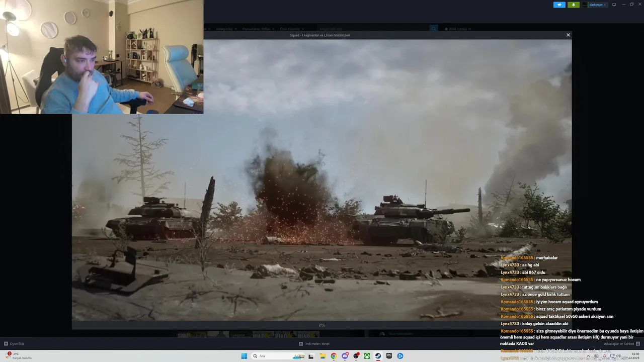Screen dimensions: 644x362
Task: Open the red-and-black game app on the taskbar
Action: point(356,356)
